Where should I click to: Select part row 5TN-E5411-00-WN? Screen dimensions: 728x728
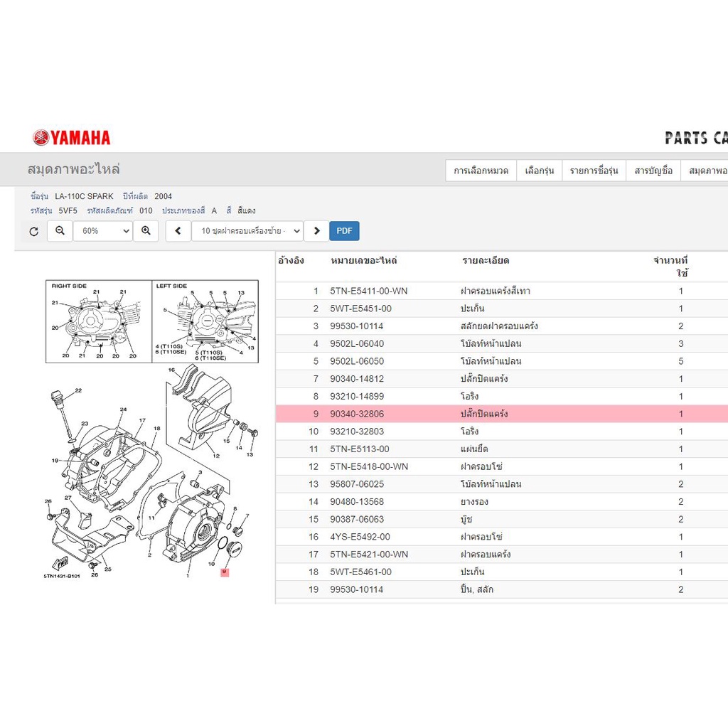pyautogui.click(x=501, y=291)
